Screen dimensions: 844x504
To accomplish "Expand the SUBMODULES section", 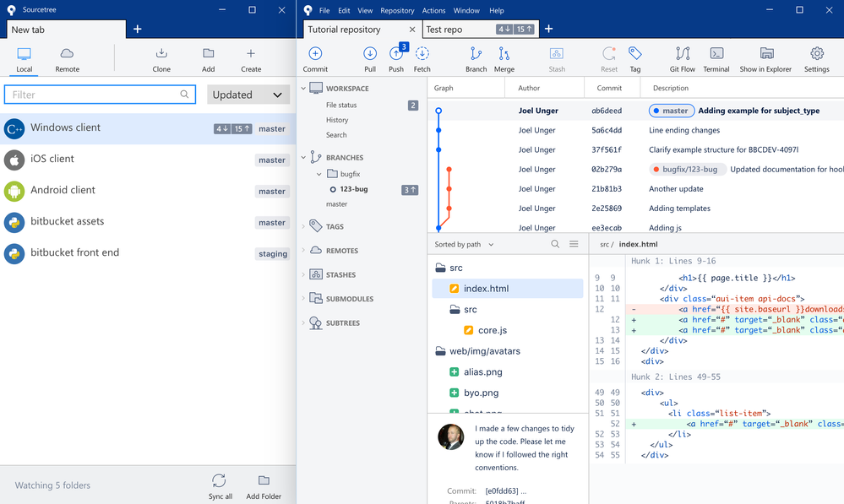I will point(303,299).
